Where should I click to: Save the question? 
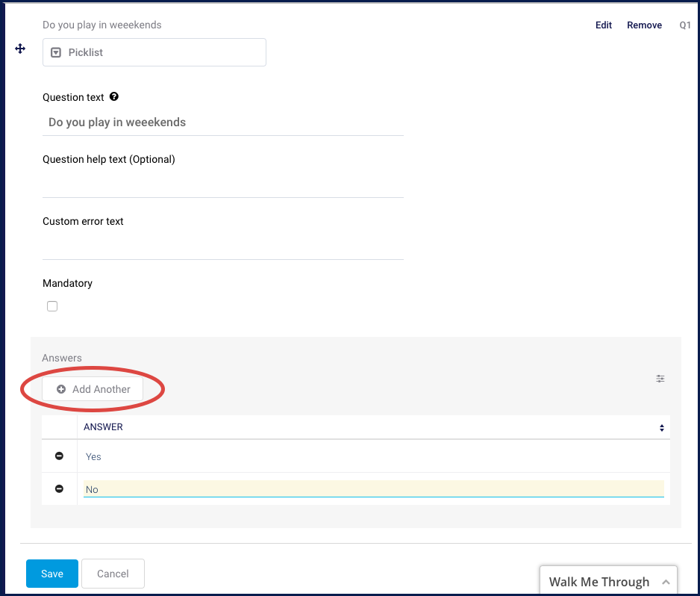point(52,574)
